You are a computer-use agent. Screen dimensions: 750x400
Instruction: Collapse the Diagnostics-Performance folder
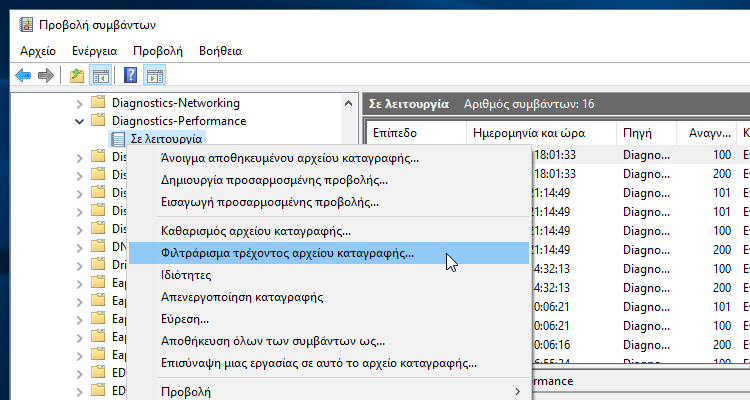[80, 121]
